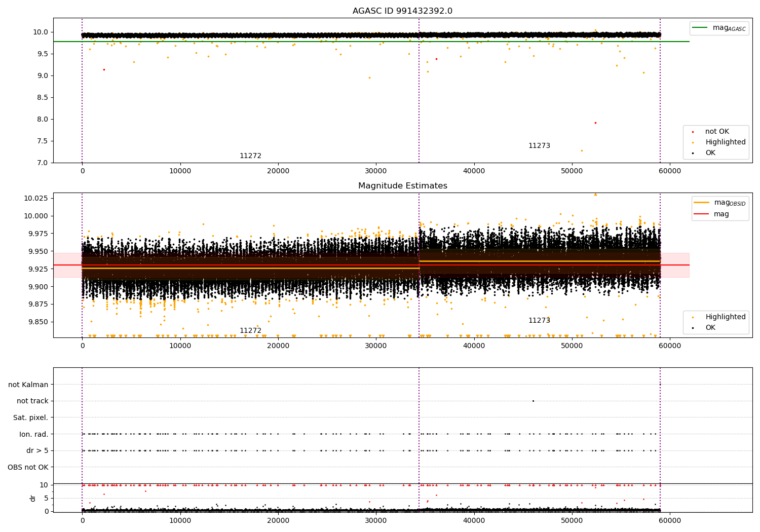Screen dimensions: 760x532
Task: Click the 9.5 y-axis tick label
Action: pos(43,54)
